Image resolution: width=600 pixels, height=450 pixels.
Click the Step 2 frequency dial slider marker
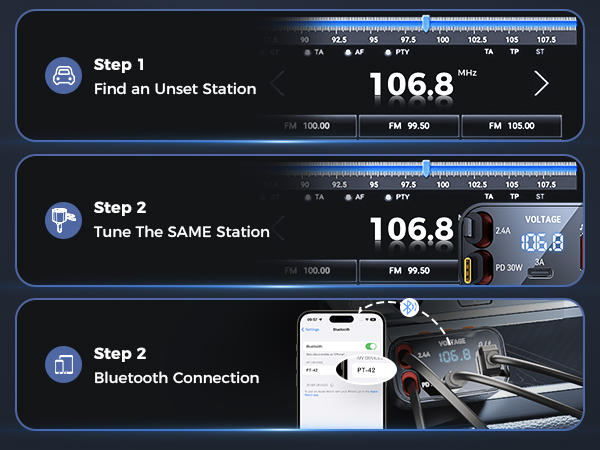pos(426,167)
